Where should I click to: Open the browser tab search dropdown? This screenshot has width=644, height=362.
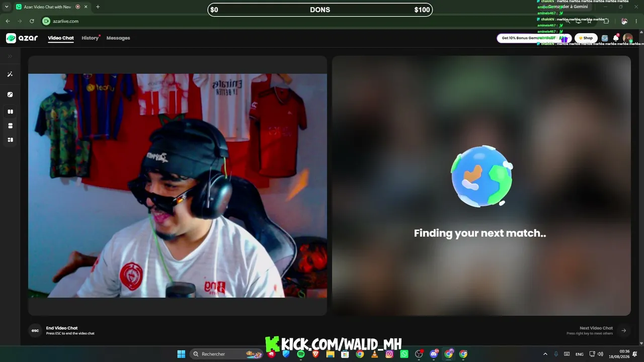coord(7,7)
